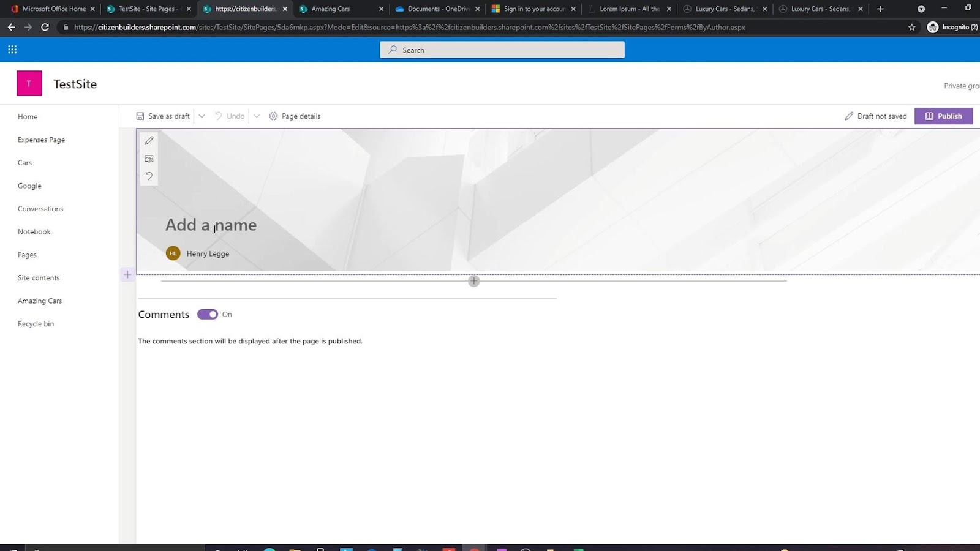Open the Home navigation link
This screenshot has height=551, width=980.
click(x=28, y=117)
